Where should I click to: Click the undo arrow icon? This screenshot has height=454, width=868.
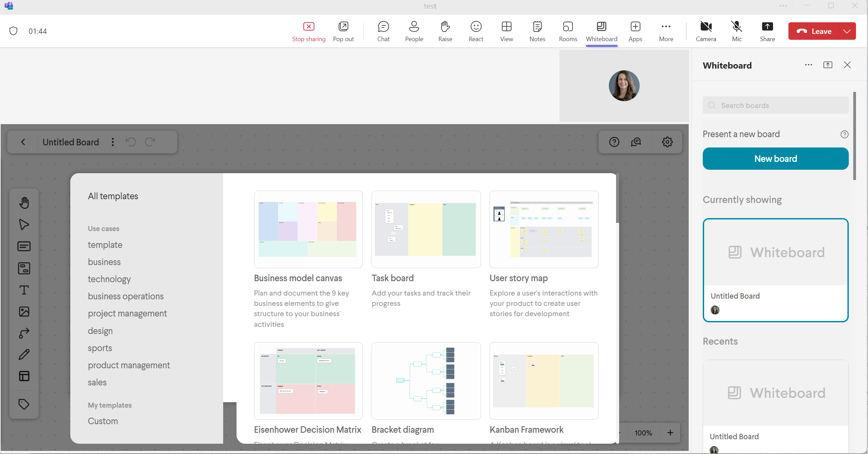tap(131, 142)
